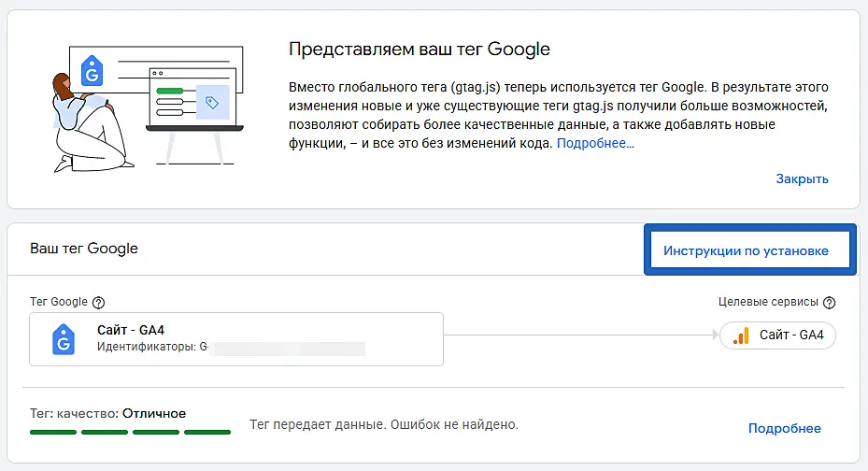This screenshot has height=471, width=868.
Task: Open the Подробнее link beside tag quality
Action: point(784,428)
